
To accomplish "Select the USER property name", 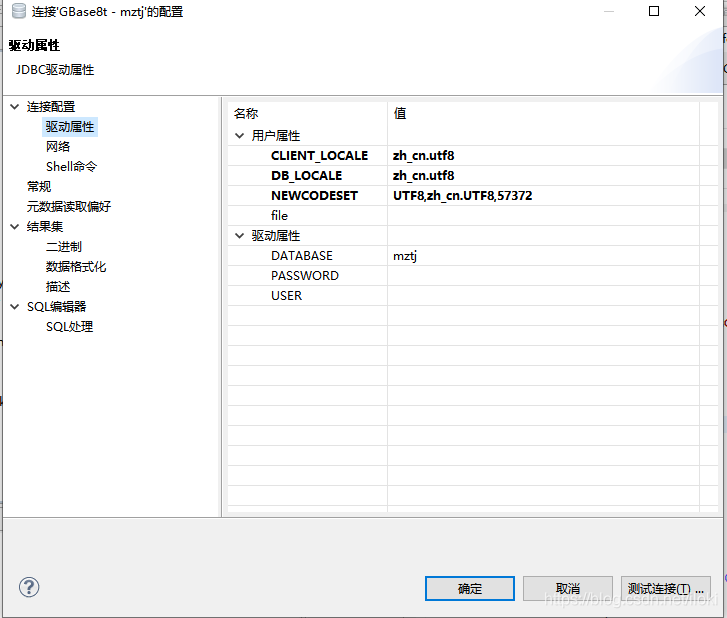I will tap(287, 295).
